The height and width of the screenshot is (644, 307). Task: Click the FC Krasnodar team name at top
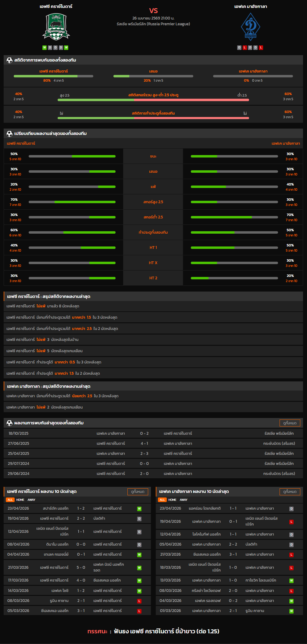[56, 6]
